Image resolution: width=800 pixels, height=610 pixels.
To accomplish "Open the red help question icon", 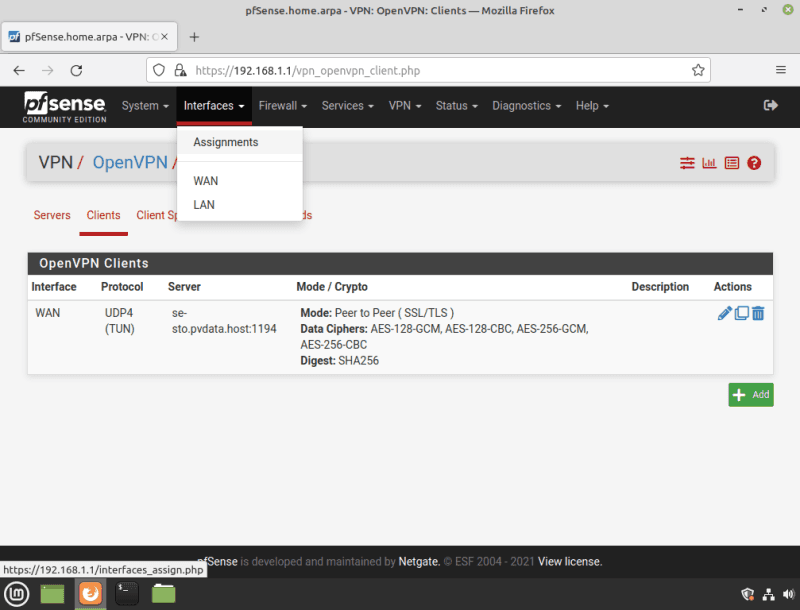I will [x=754, y=163].
